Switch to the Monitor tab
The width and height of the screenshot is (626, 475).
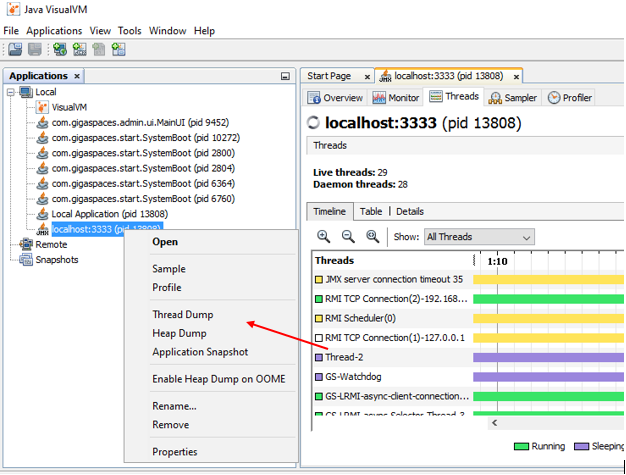pos(396,97)
